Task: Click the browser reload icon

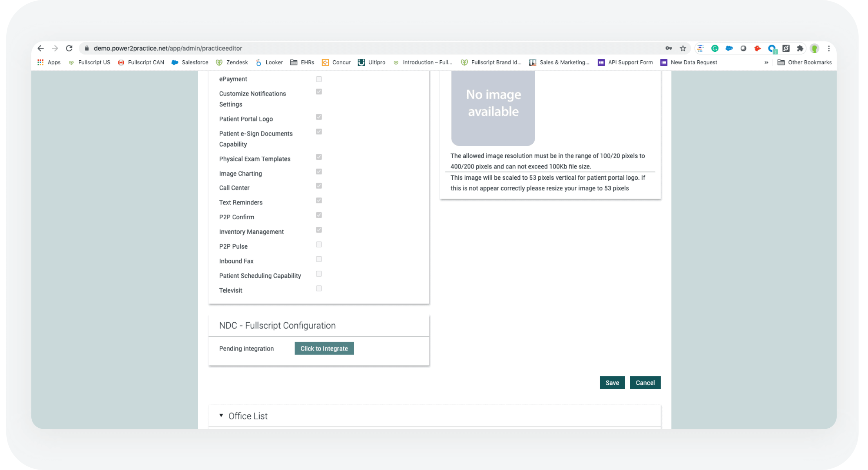Action: tap(69, 48)
